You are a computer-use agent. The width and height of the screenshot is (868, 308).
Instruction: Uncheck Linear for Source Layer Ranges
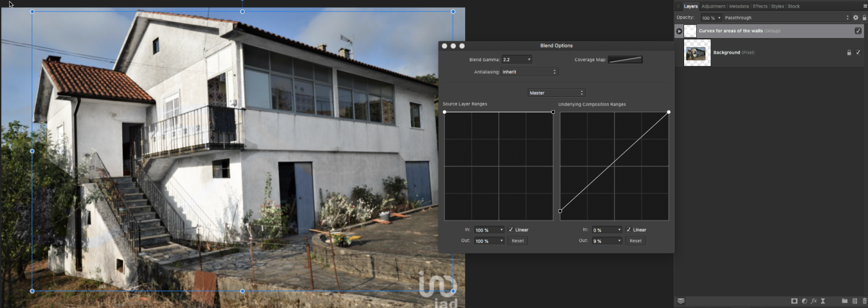coord(511,230)
